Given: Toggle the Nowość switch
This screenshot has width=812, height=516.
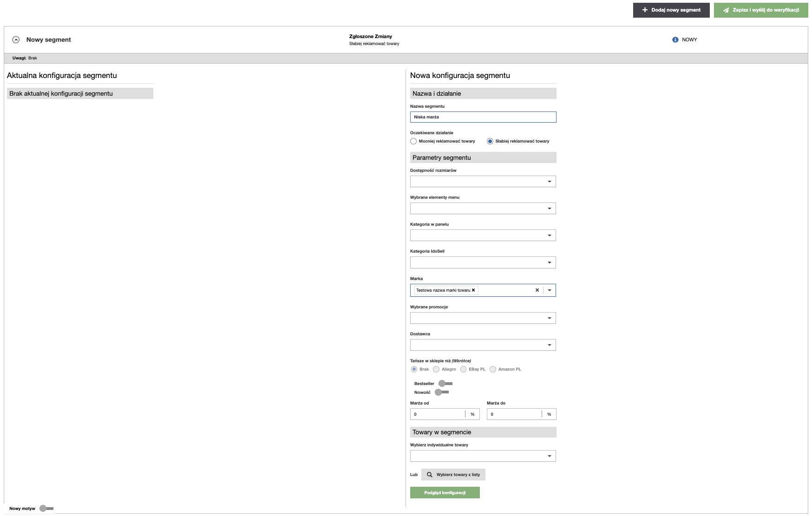Looking at the screenshot, I should coord(441,392).
